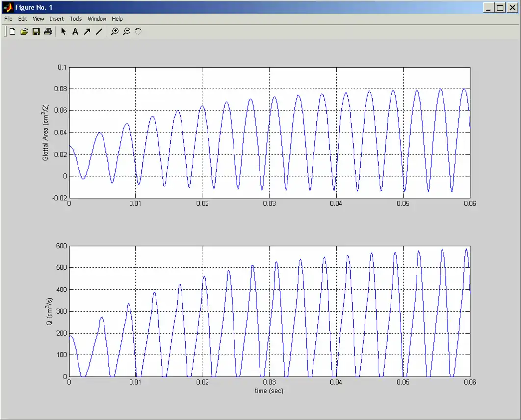Open the File menu
Image resolution: width=521 pixels, height=420 pixels.
point(8,19)
